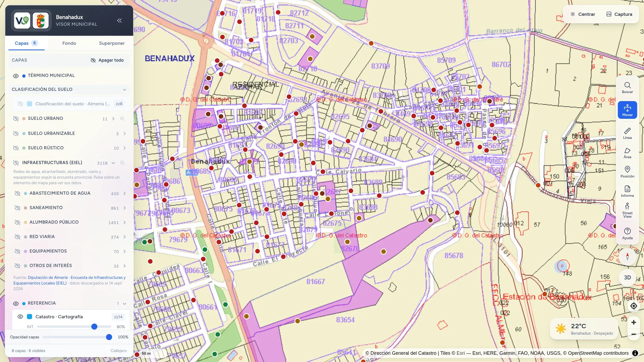644x362 pixels.
Task: Hide the Término Municipal layer
Action: pyautogui.click(x=16, y=76)
